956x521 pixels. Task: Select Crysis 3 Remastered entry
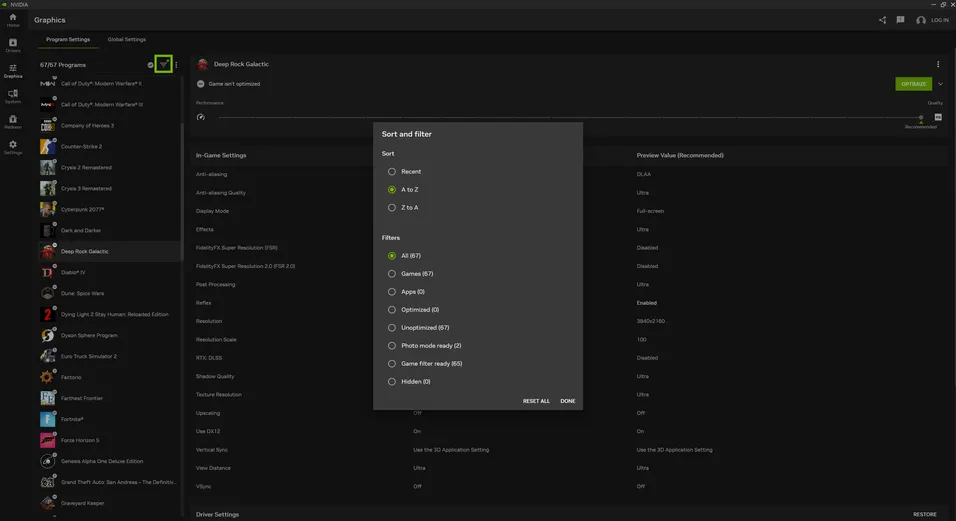click(110, 188)
